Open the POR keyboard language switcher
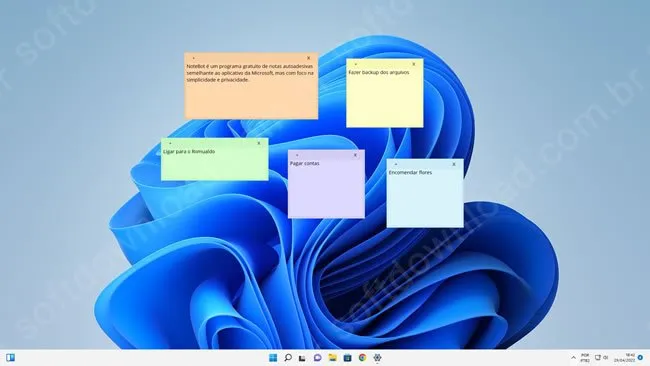The image size is (650, 366). click(x=585, y=358)
